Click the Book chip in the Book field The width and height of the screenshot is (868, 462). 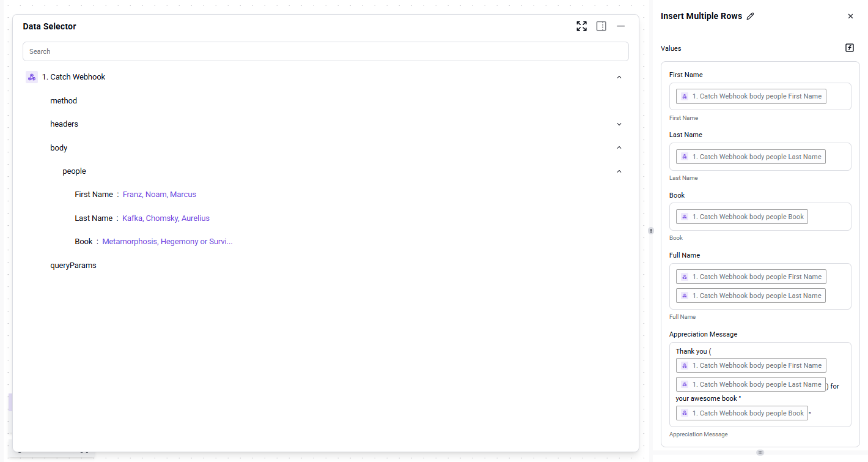742,217
